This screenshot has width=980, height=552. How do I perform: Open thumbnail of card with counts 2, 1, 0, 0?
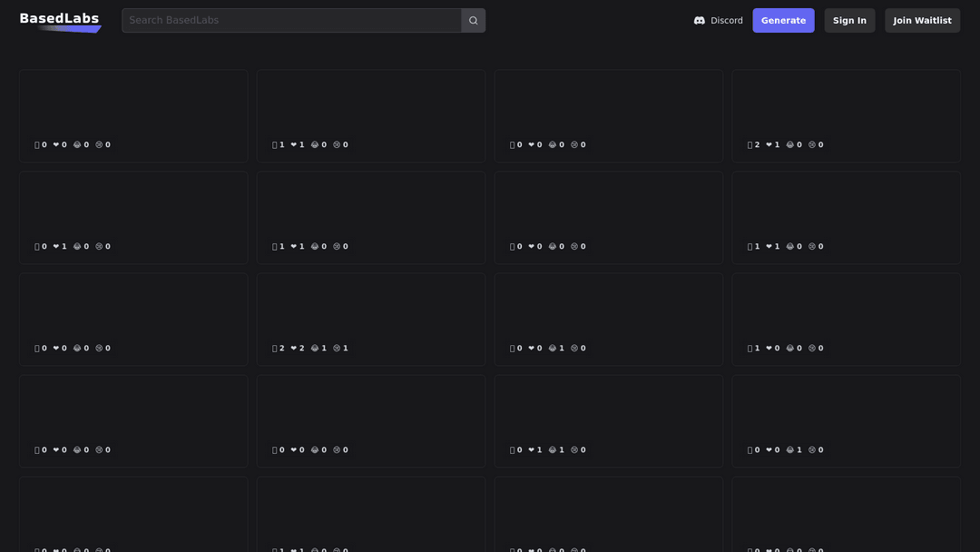pos(846,103)
